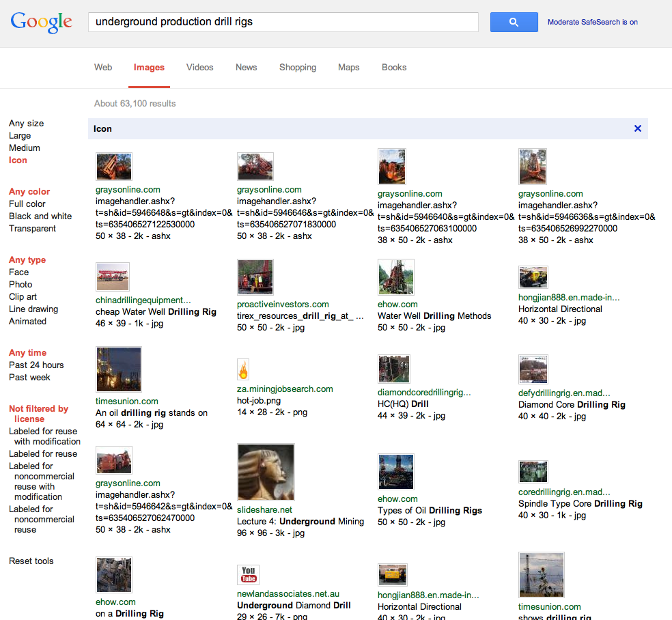
Task: Open hongjian888 Horizontal Directional thumbnail in second row
Action: point(533,277)
